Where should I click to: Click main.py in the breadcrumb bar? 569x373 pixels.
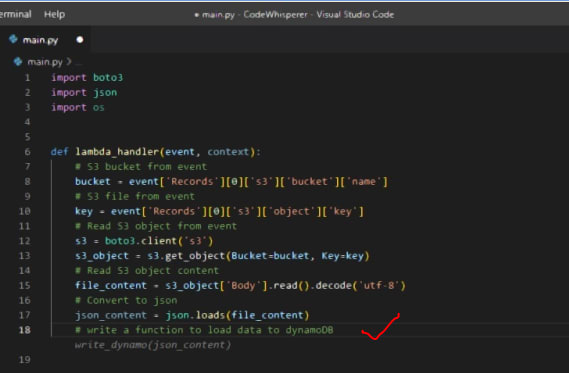(45, 62)
